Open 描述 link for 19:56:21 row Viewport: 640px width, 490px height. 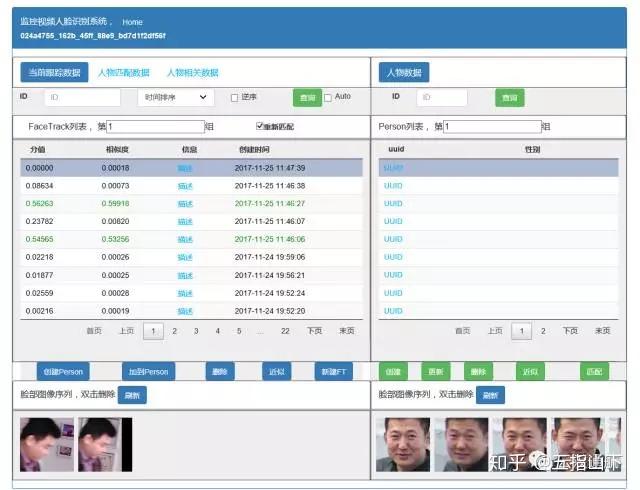pyautogui.click(x=185, y=276)
